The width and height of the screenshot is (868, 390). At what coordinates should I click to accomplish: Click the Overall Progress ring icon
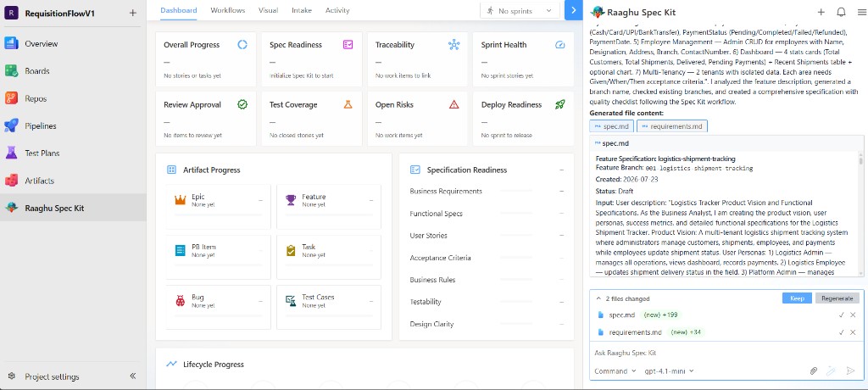coord(242,45)
